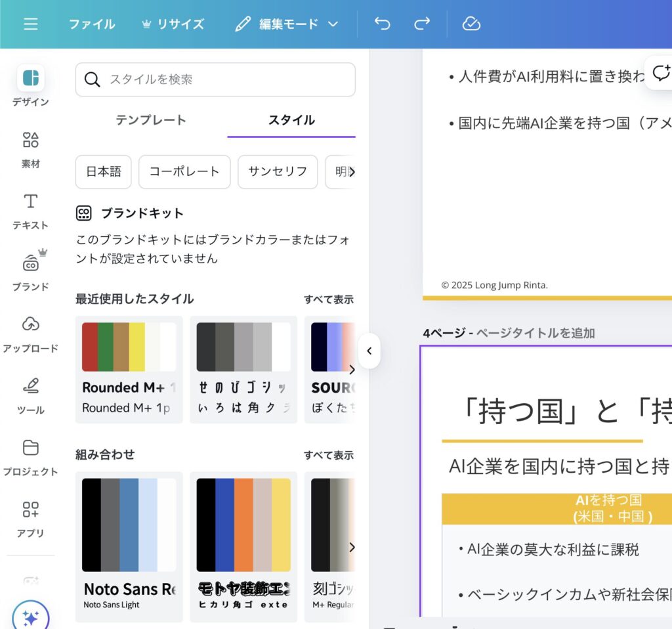Open the hamburger main menu

coord(30,24)
